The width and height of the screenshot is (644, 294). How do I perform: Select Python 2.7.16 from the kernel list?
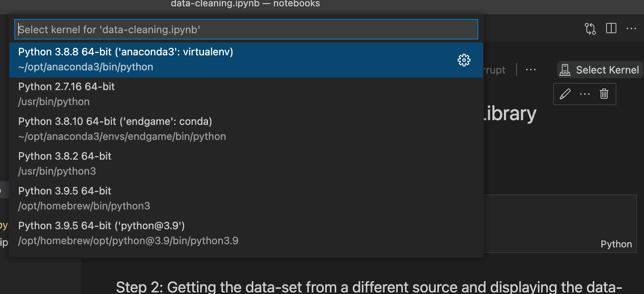click(x=158, y=93)
